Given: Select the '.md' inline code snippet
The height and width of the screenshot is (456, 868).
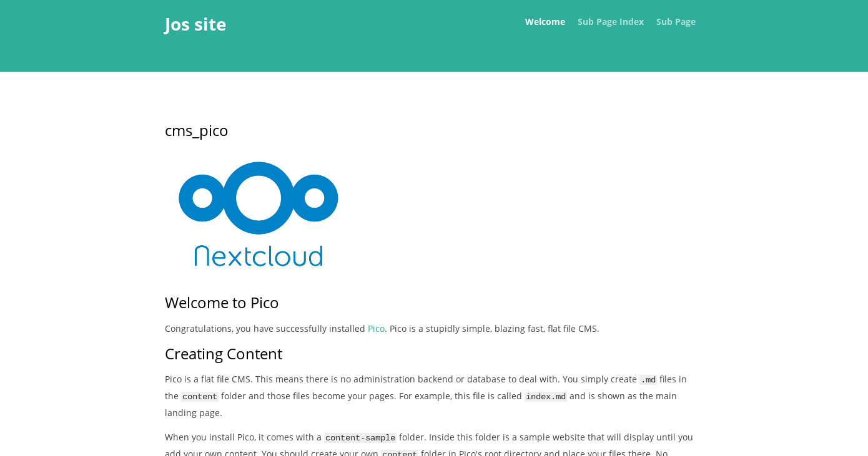Looking at the screenshot, I should [x=648, y=379].
